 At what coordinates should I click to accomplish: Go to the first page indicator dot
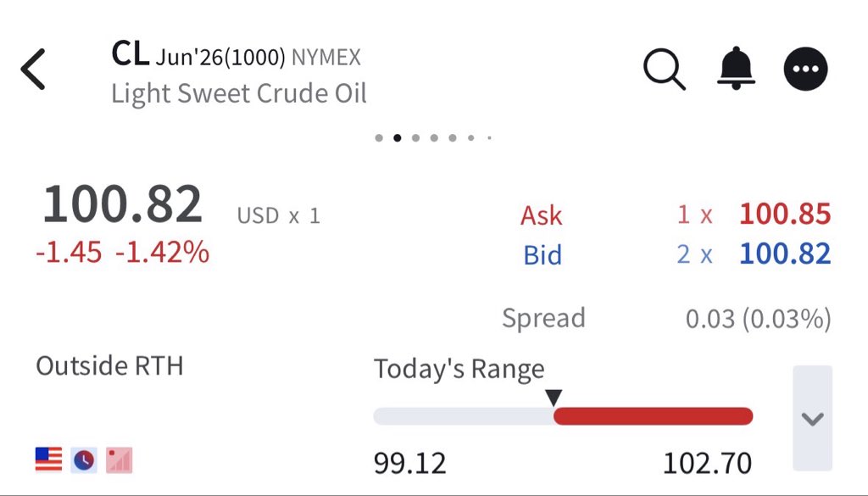tap(379, 138)
